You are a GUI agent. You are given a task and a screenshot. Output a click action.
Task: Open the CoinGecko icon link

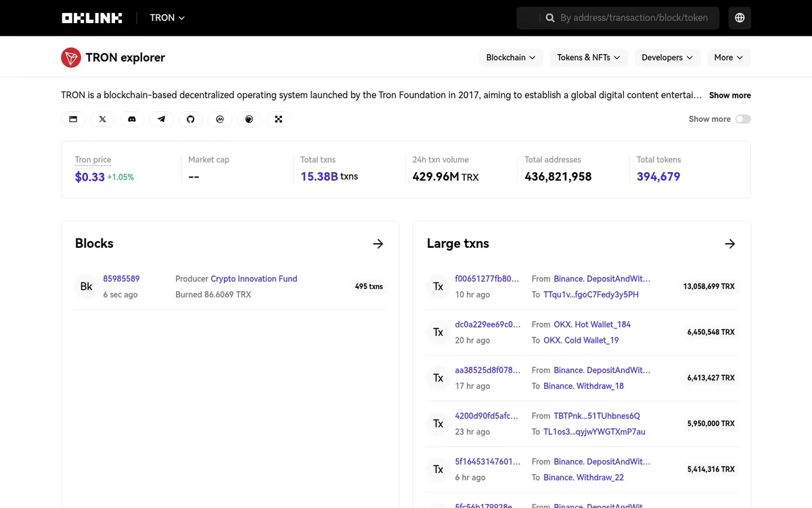pyautogui.click(x=249, y=119)
